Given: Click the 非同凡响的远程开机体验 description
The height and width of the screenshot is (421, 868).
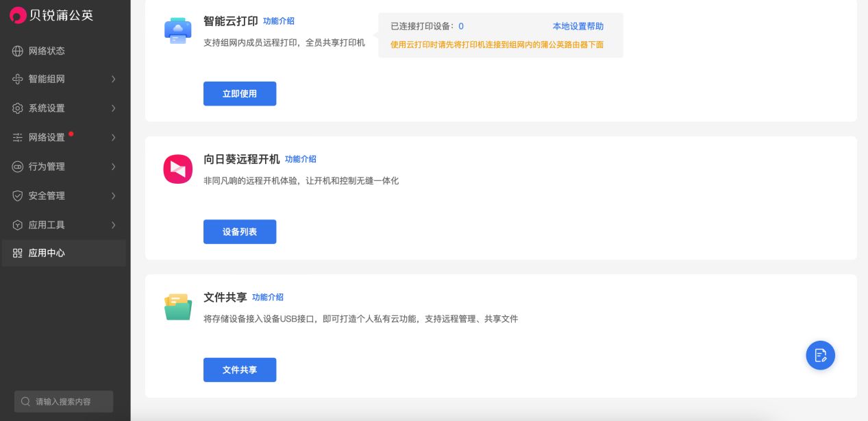Looking at the screenshot, I should tap(301, 181).
